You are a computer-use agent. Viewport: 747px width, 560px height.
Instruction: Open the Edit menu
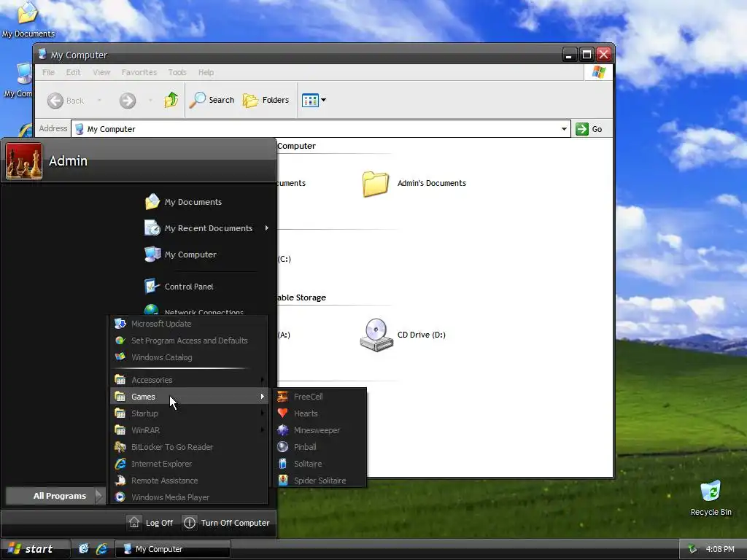coord(74,72)
